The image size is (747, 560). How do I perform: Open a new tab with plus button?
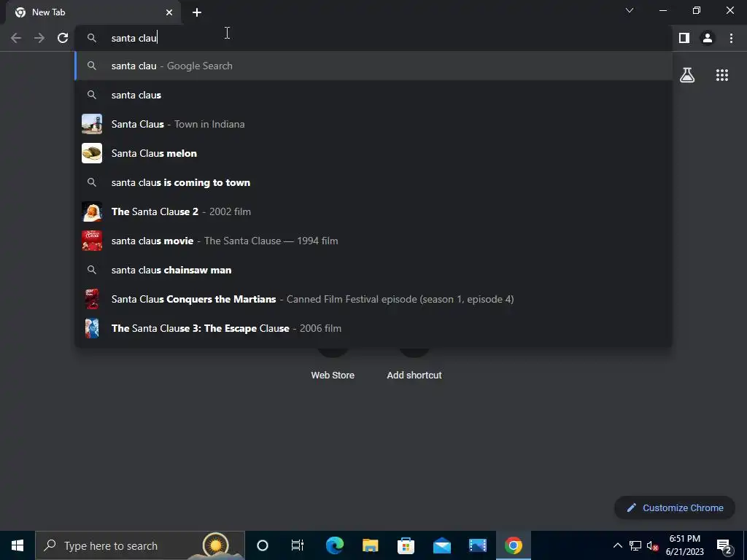(x=197, y=12)
